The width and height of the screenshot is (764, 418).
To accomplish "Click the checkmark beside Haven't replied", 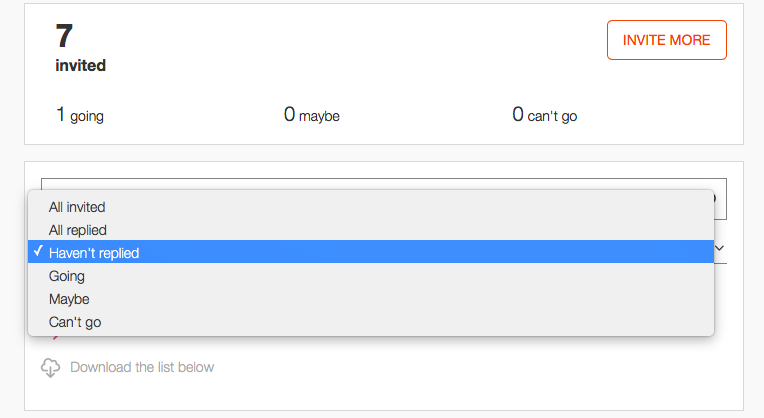I will pos(38,251).
